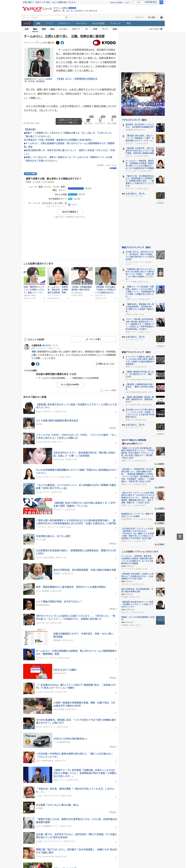The height and width of the screenshot is (868, 186).
Task: Share the article on X
Action: [57, 43]
